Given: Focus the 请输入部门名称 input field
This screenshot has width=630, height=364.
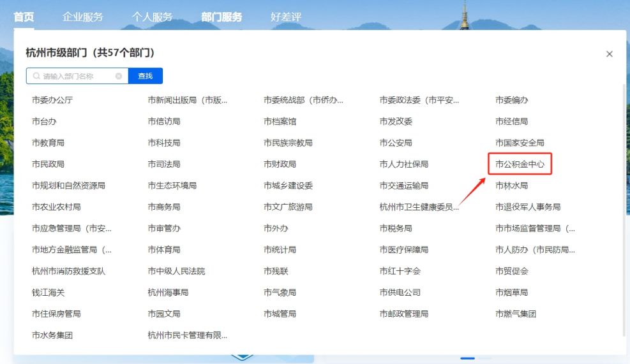Looking at the screenshot, I should tap(77, 76).
